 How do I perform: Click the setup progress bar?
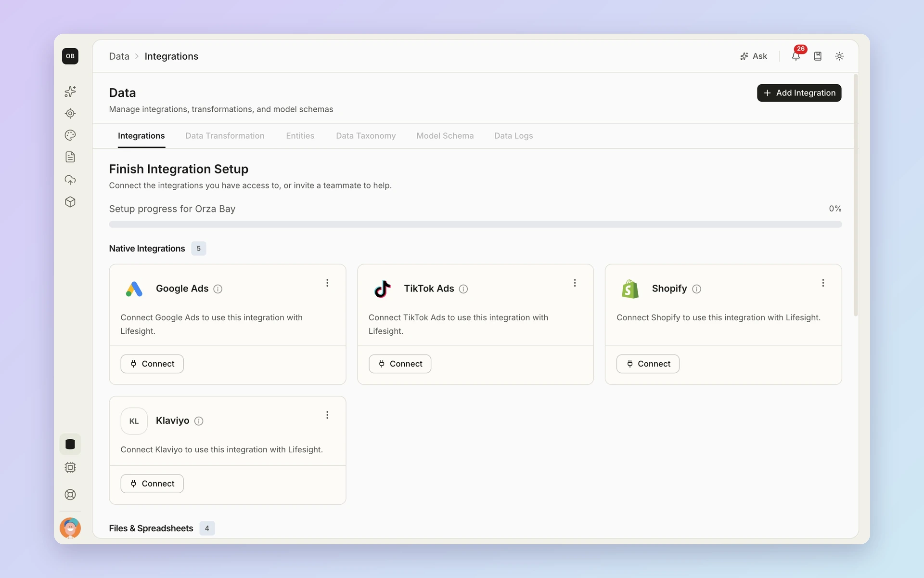475,224
